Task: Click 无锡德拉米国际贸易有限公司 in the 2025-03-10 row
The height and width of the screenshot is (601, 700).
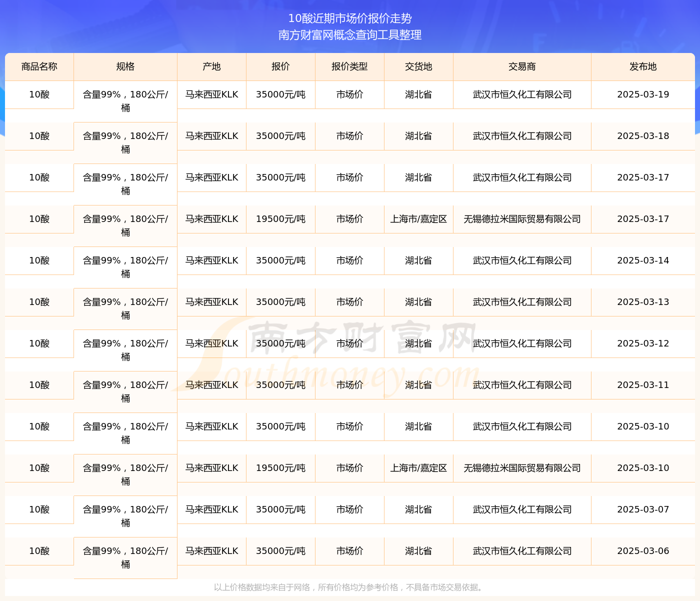Action: (x=522, y=468)
